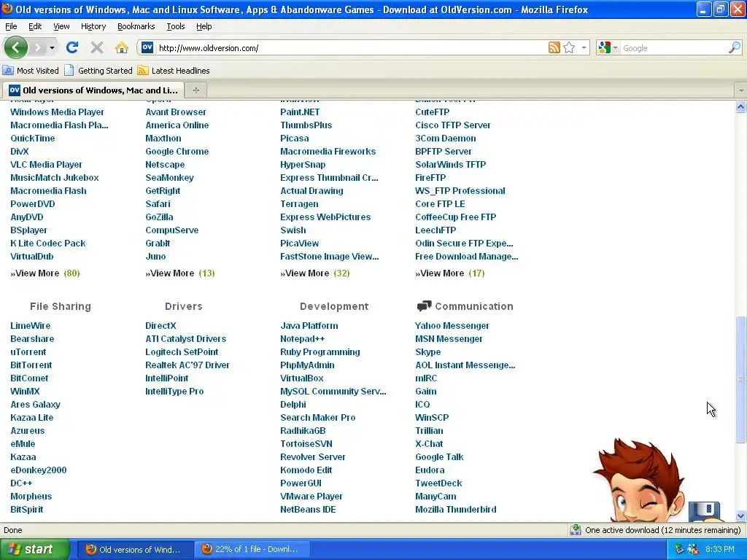Click the scrollbar up arrow
Screen dimensions: 747x560
(740, 106)
